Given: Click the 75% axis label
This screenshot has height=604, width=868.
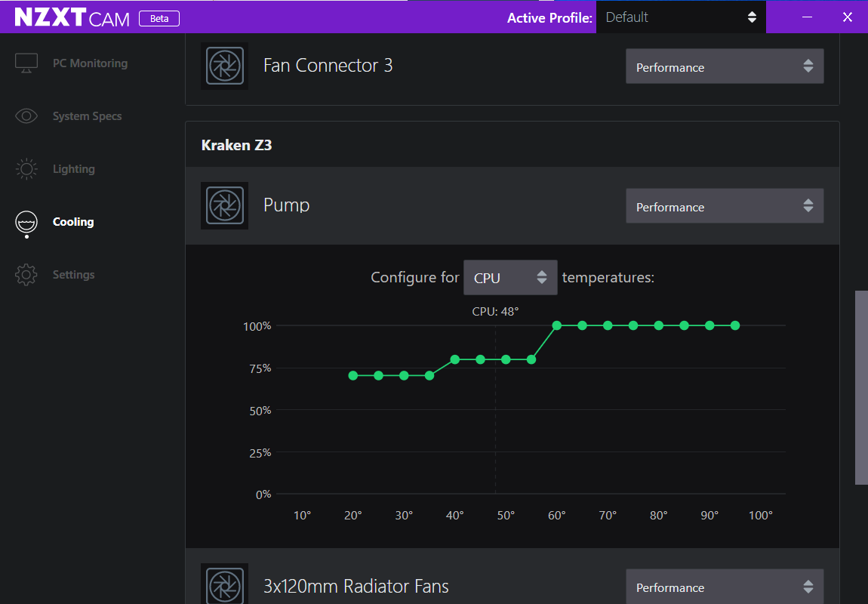Looking at the screenshot, I should [260, 368].
